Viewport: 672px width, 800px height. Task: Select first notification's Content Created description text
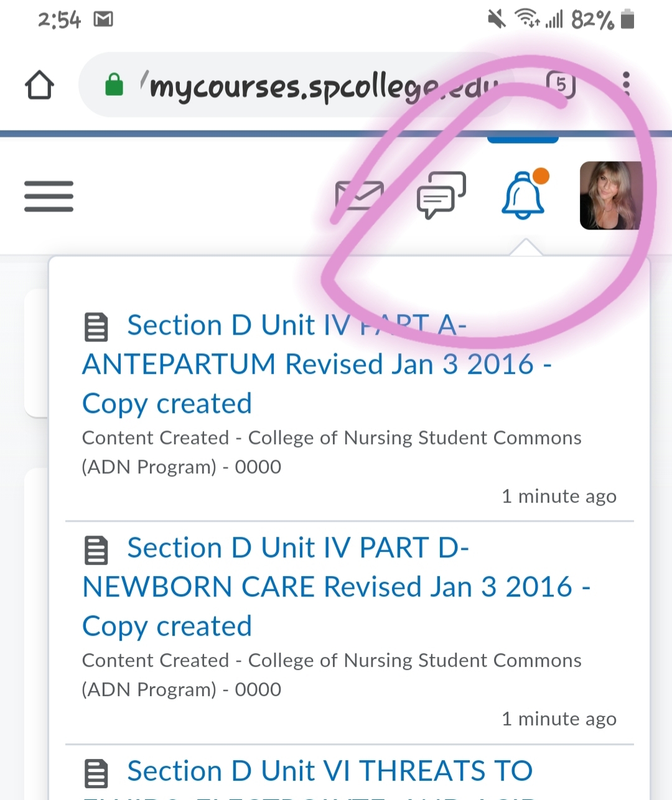point(332,452)
